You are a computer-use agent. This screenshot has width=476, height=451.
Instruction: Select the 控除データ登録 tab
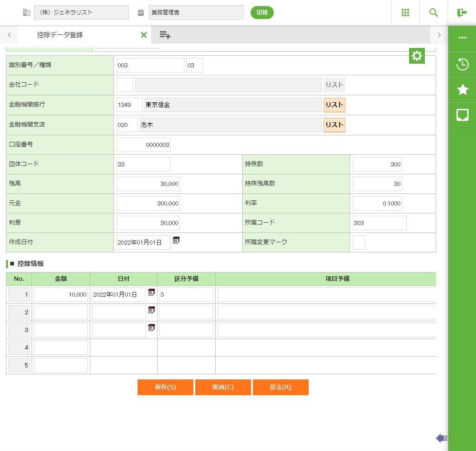click(x=60, y=35)
